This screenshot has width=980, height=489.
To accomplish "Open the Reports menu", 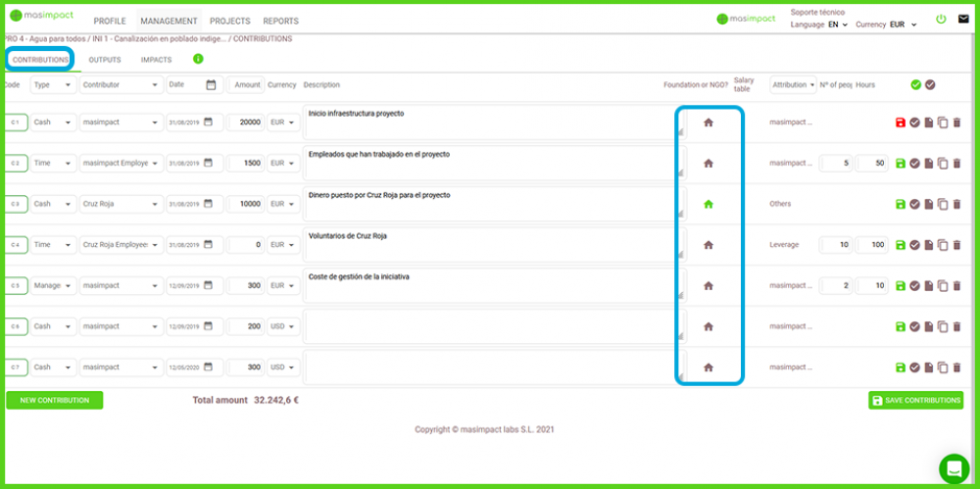I will point(280,21).
